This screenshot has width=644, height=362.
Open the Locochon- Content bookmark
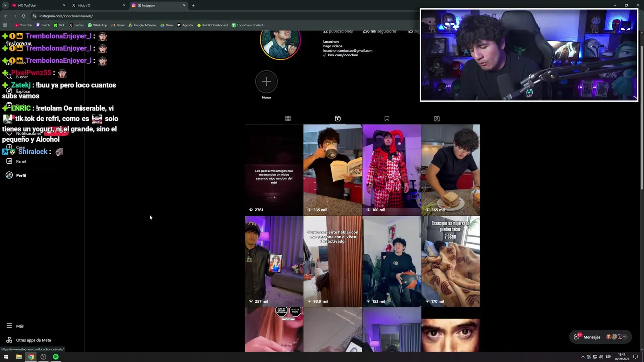click(x=249, y=25)
